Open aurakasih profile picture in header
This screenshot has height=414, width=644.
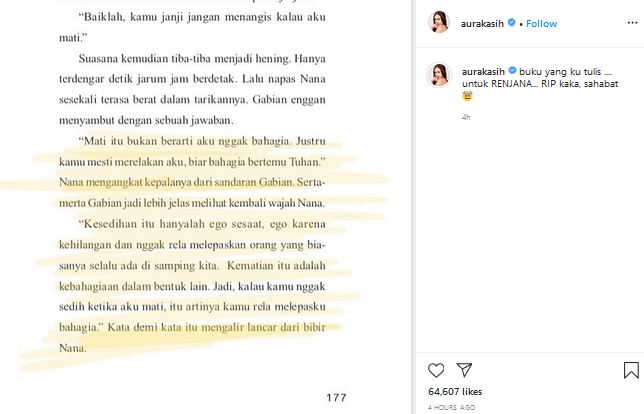[x=439, y=22]
